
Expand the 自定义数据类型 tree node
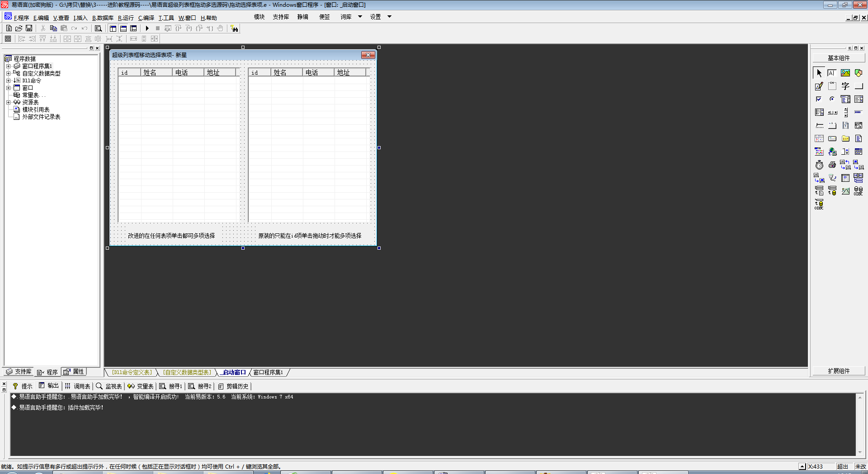pyautogui.click(x=8, y=73)
